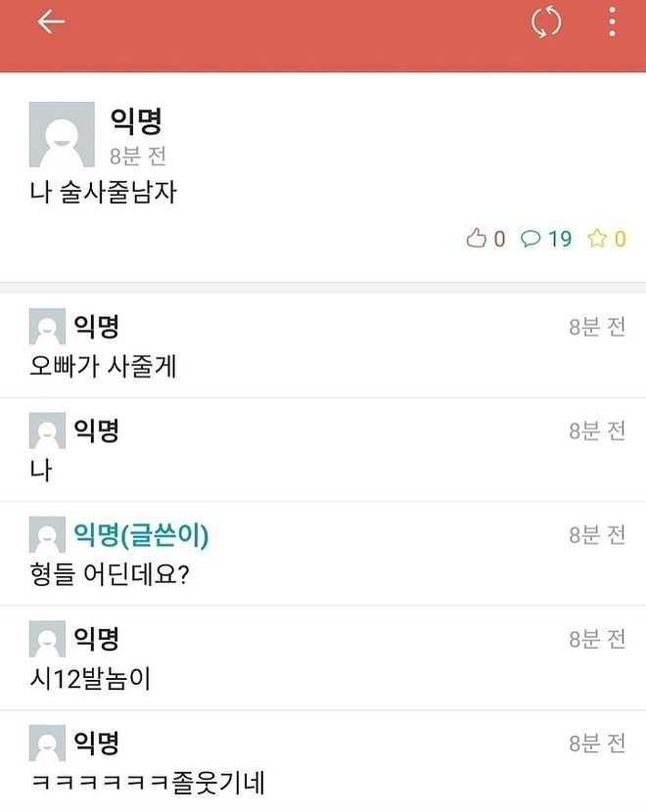Open the avatar on the '나' comment

pyautogui.click(x=47, y=430)
